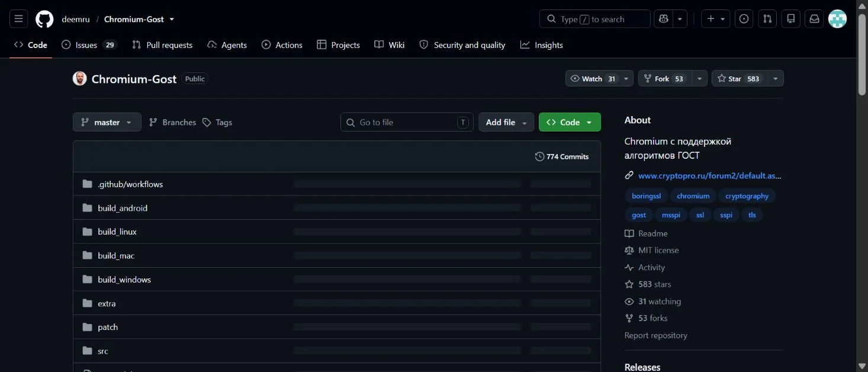The width and height of the screenshot is (868, 372).
Task: Open the master branch selector
Action: click(107, 122)
